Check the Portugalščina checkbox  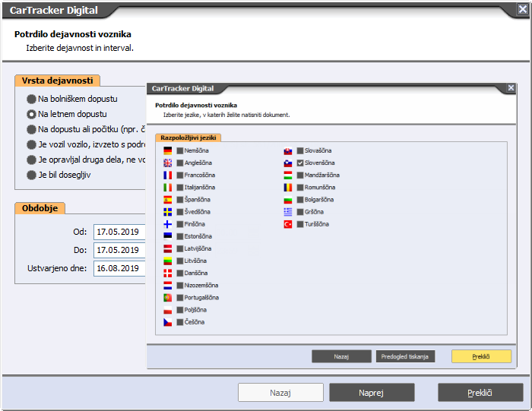180,297
